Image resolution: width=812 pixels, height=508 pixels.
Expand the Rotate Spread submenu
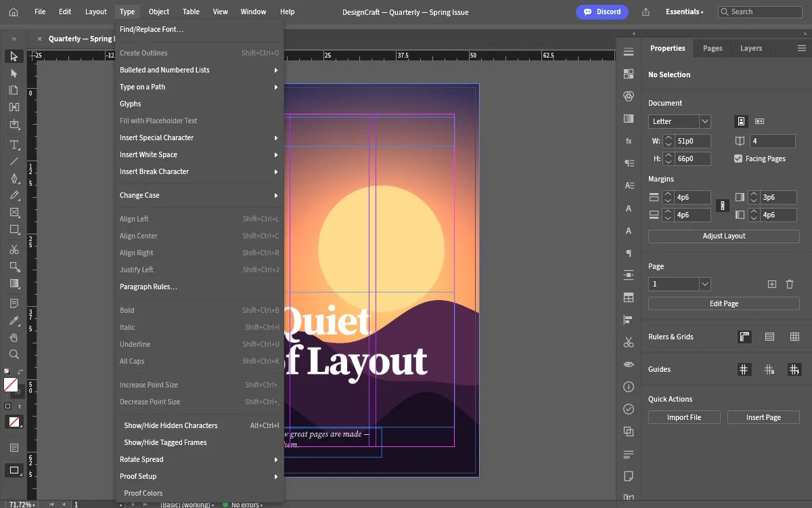click(200, 459)
